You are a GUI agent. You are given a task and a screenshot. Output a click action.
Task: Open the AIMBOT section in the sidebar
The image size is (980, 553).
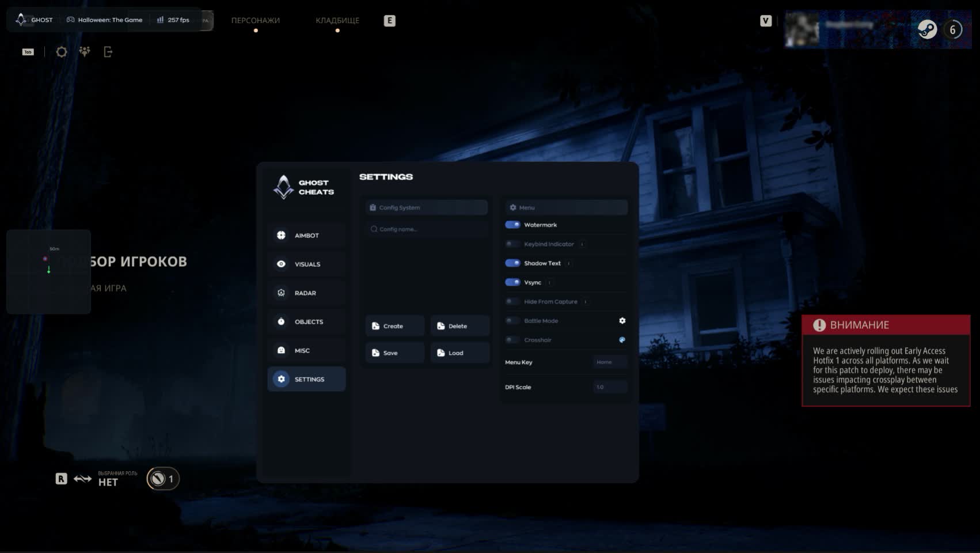point(306,235)
